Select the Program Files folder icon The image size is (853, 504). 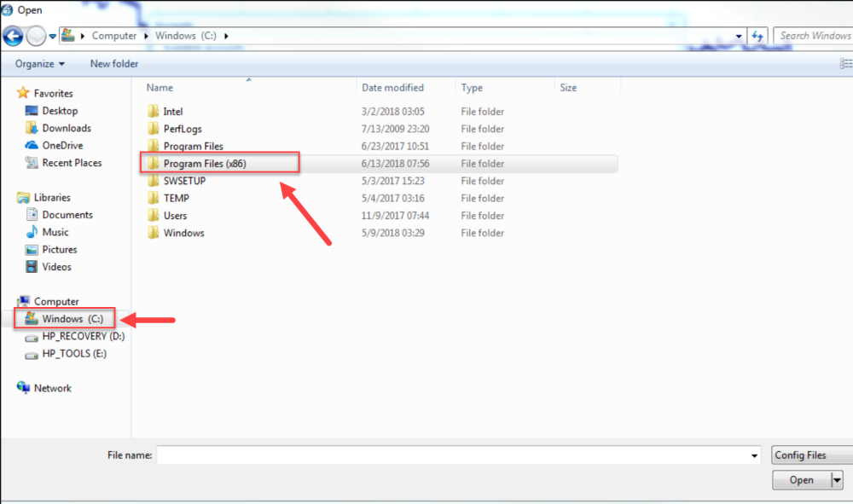click(154, 146)
